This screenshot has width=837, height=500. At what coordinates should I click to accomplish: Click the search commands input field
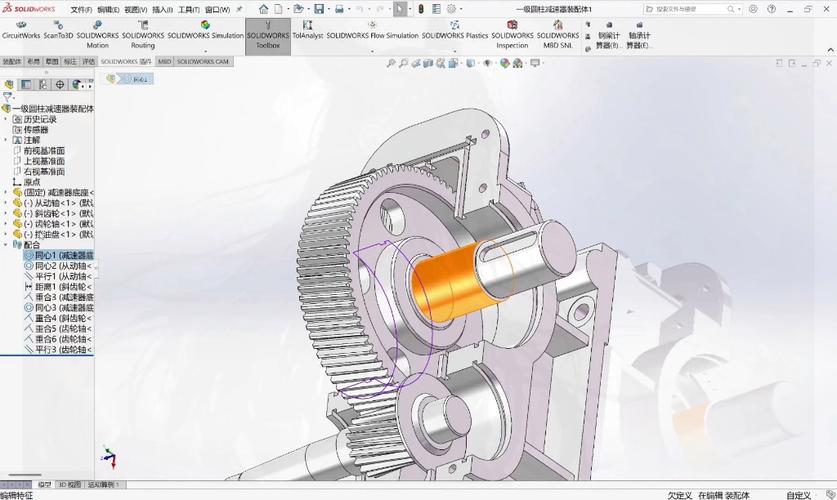click(692, 9)
